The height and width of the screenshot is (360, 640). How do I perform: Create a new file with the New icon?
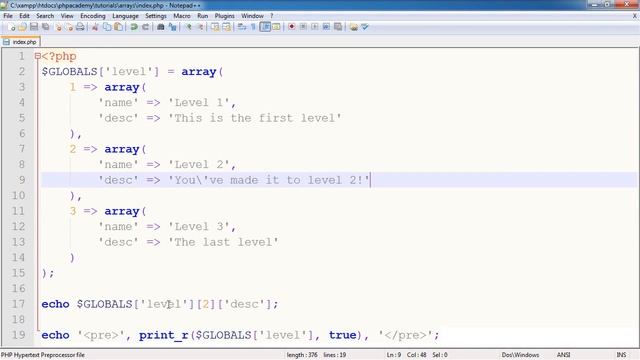tap(11, 27)
